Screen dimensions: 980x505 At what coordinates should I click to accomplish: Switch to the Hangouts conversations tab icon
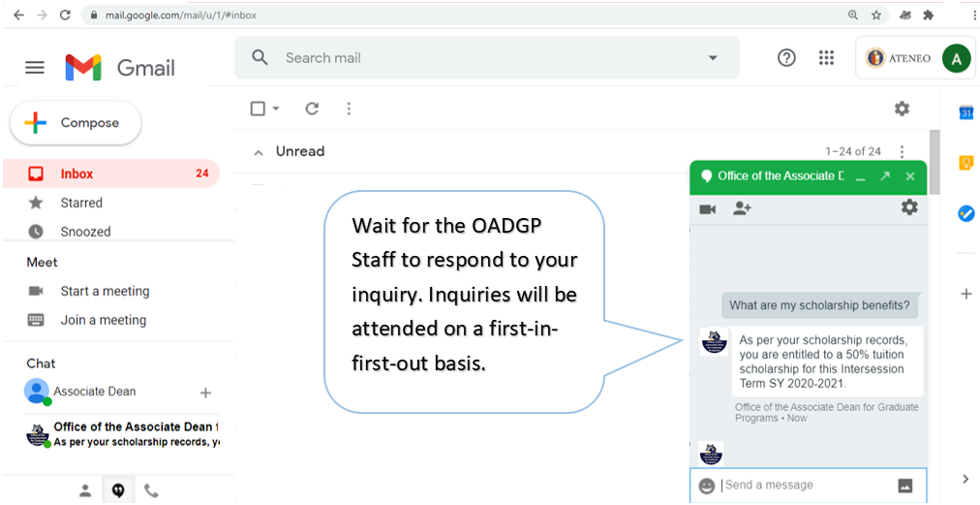click(x=117, y=491)
